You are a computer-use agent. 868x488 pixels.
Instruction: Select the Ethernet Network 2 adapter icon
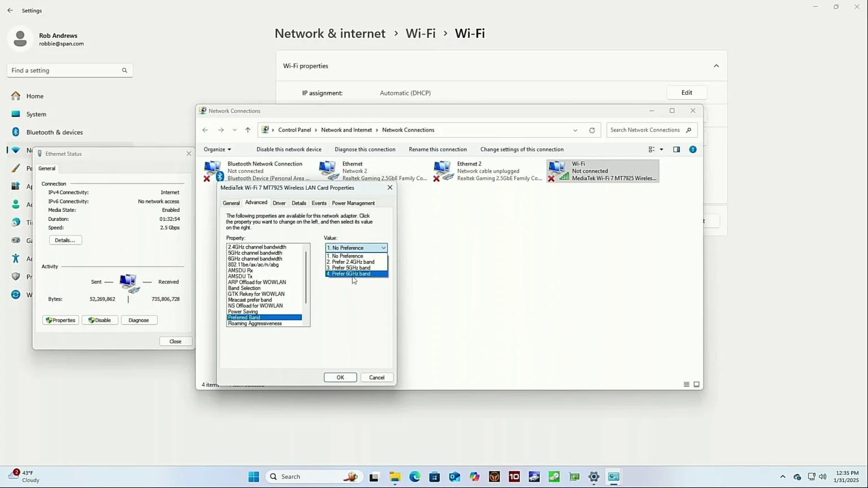click(x=328, y=171)
